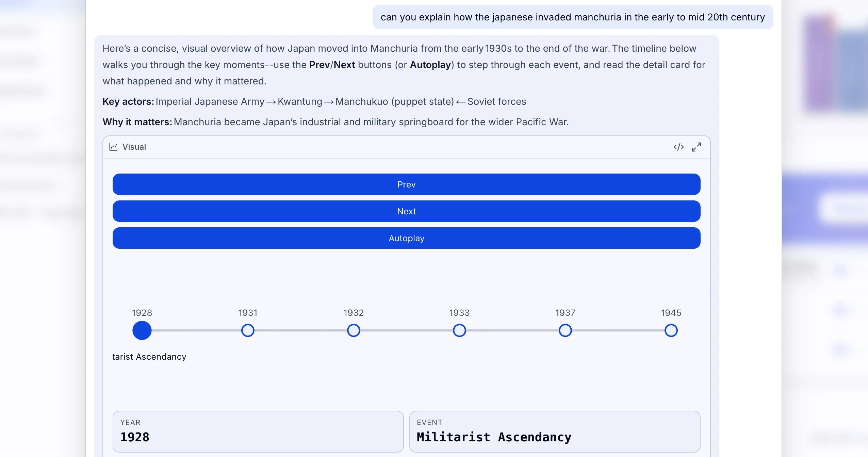Click the blurred thumbnail in right panel
This screenshot has height=457, width=868.
coord(836,63)
